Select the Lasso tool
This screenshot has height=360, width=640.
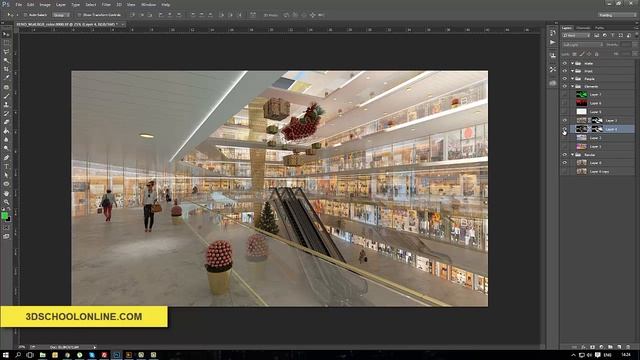6,52
